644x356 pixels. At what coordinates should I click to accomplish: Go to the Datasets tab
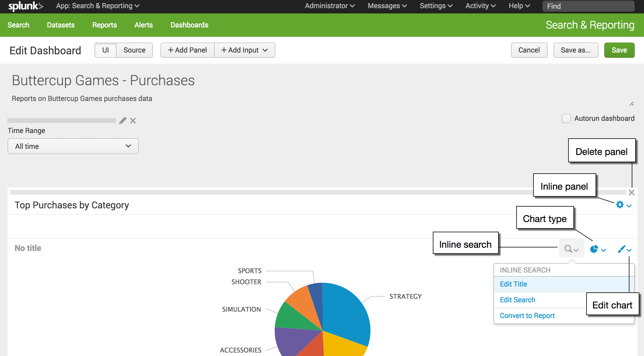[61, 25]
